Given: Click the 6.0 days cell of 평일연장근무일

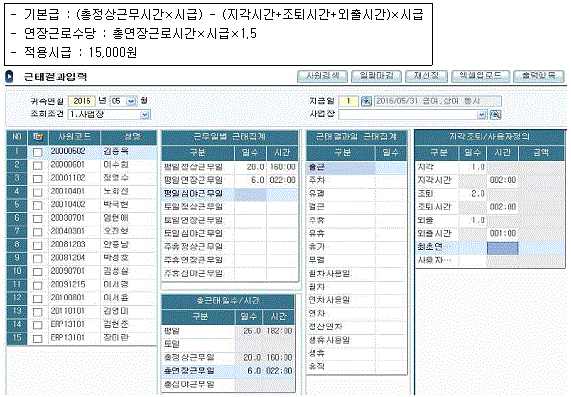Looking at the screenshot, I should point(250,180).
